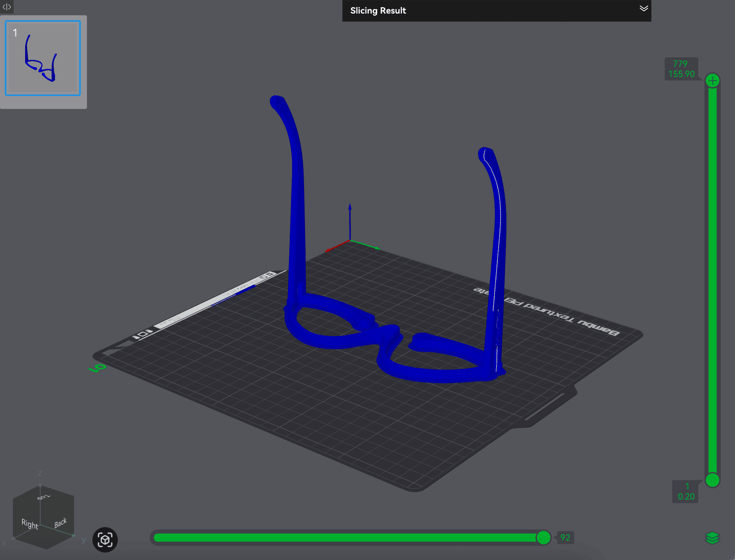Click the 779 / 155.90 layer value label

[681, 69]
